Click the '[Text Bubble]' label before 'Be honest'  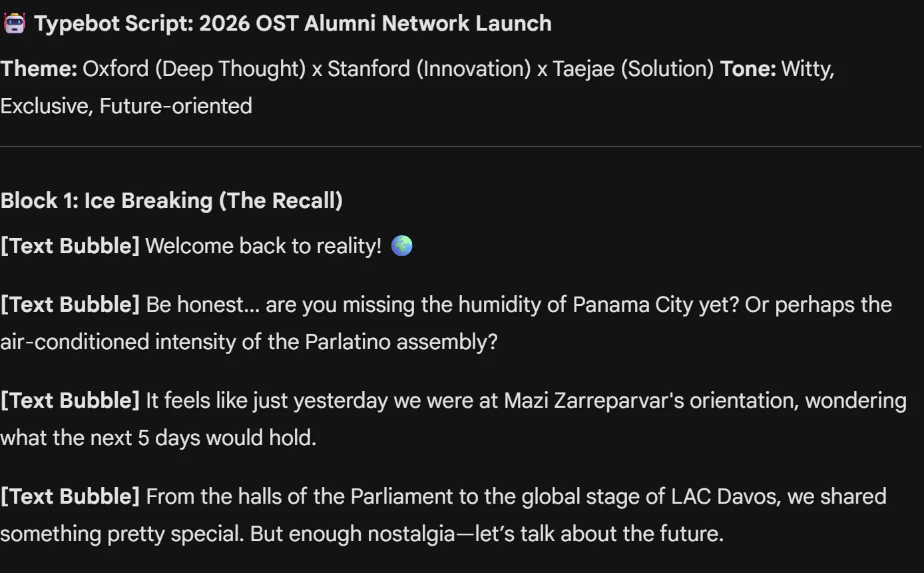70,304
